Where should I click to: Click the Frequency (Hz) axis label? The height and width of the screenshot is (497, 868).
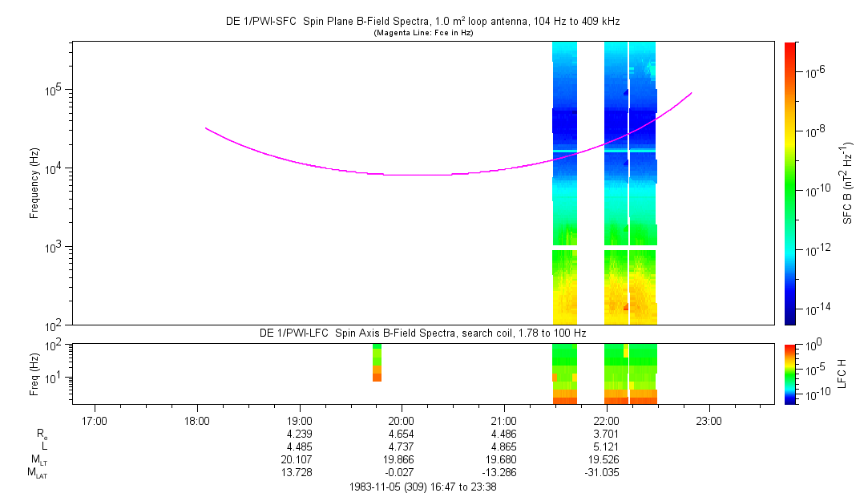tap(35, 184)
